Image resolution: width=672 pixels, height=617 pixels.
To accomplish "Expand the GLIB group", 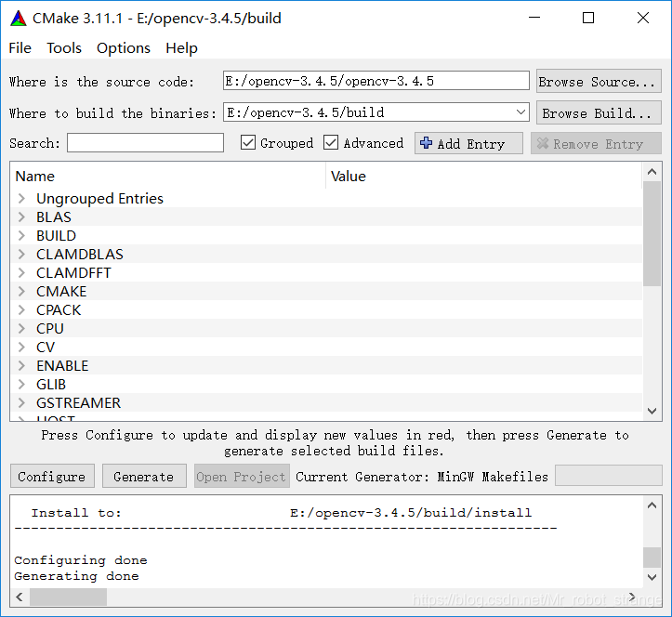I will point(21,385).
